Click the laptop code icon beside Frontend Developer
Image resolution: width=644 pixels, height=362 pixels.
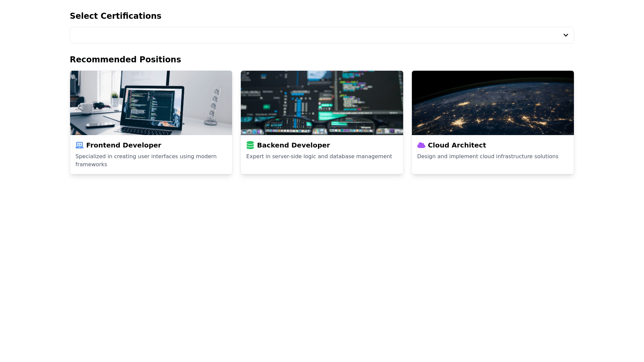click(x=79, y=145)
